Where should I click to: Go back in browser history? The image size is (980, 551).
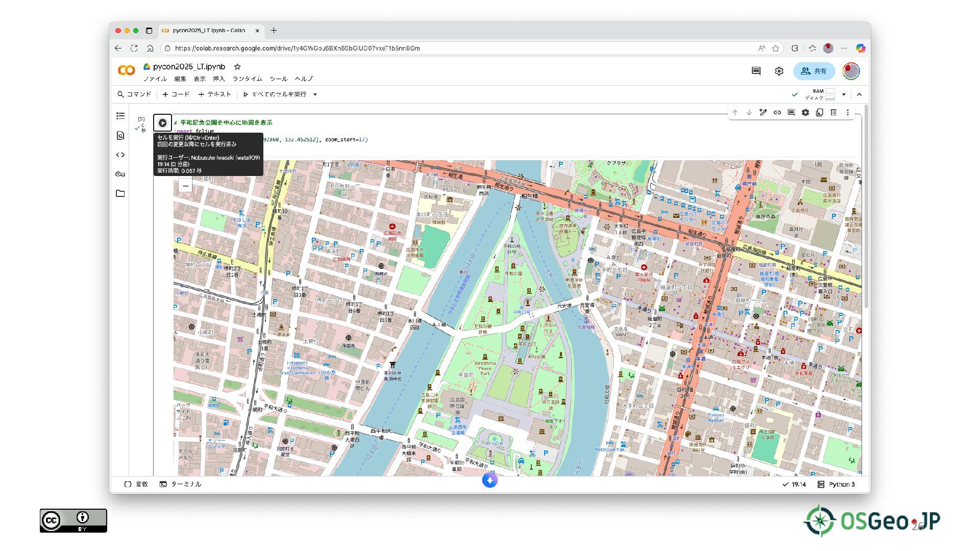point(118,48)
